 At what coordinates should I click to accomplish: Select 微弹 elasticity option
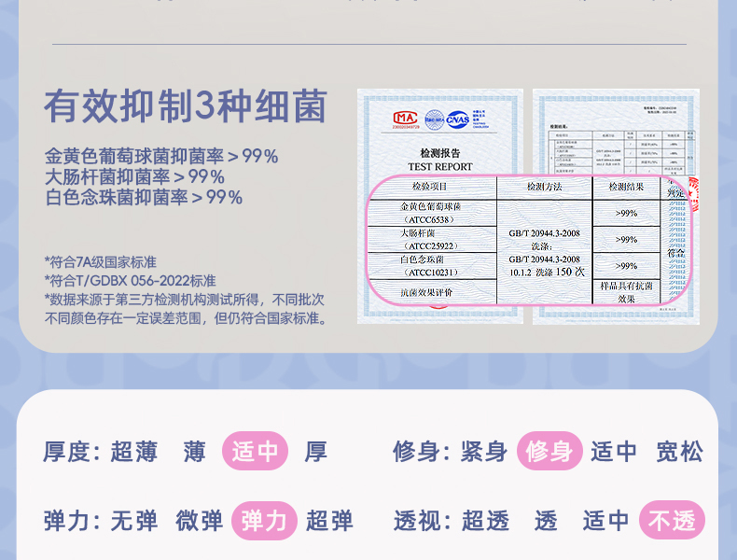(200, 521)
